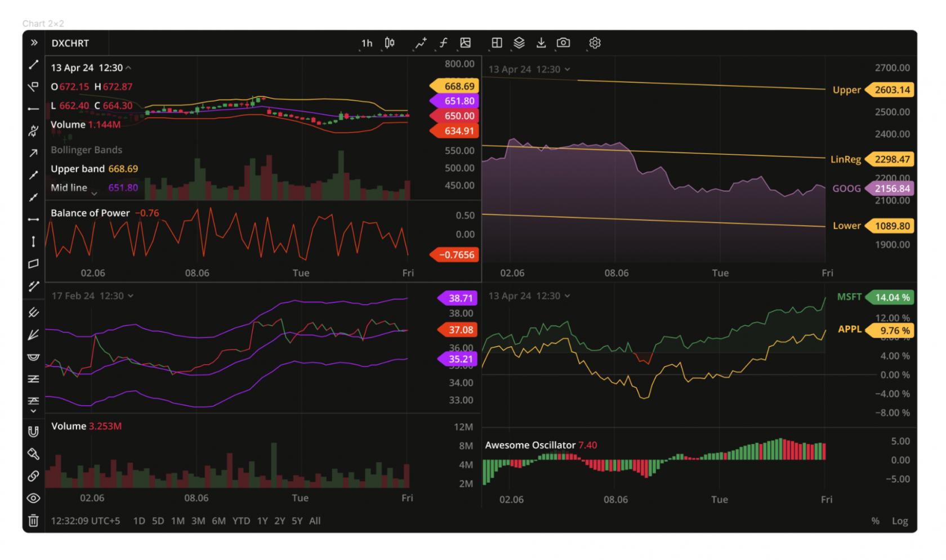
Task: Open the Compare symbol tool
Action: point(421,43)
